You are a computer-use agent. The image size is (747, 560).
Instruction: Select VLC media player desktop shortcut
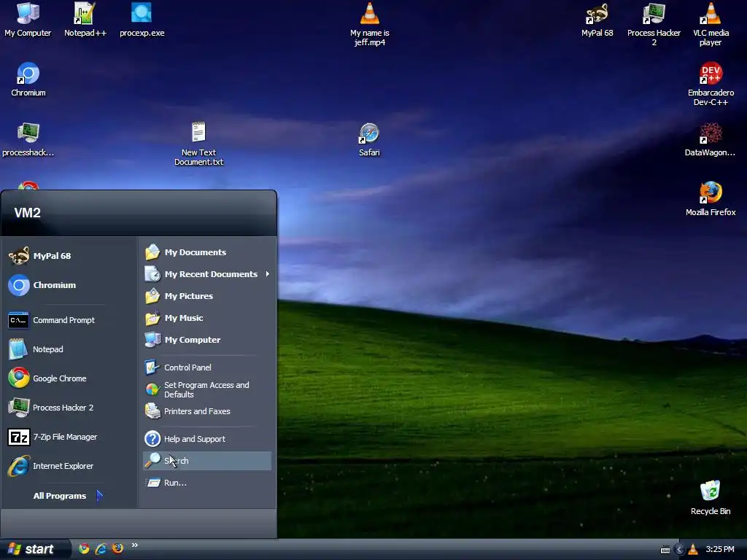click(x=711, y=24)
